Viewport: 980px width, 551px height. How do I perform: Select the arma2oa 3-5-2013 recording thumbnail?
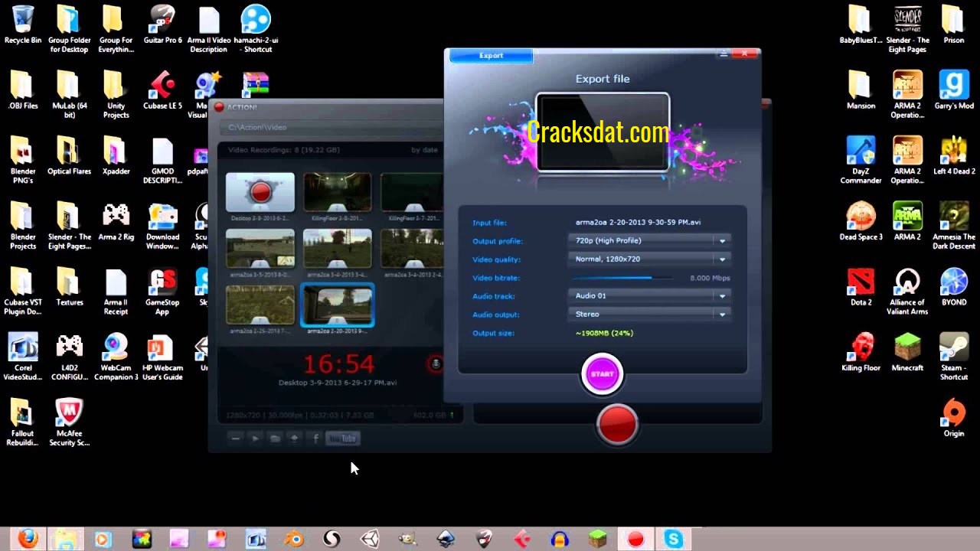(260, 249)
